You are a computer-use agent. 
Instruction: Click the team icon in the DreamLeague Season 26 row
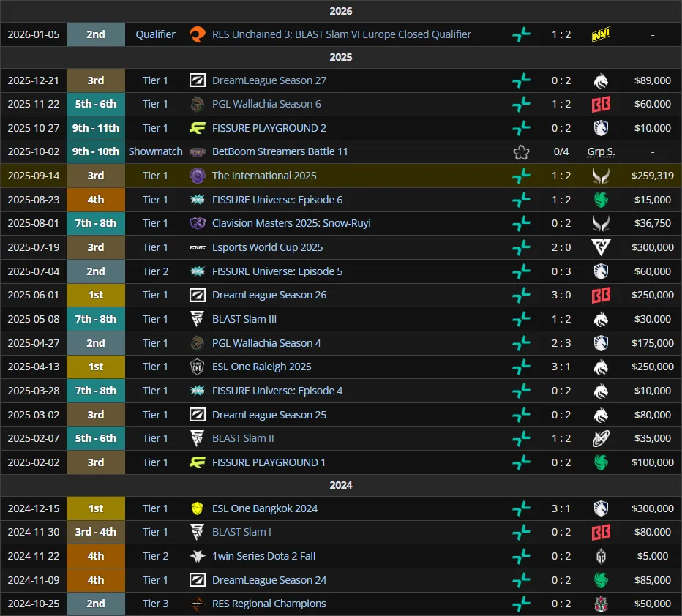coord(521,295)
